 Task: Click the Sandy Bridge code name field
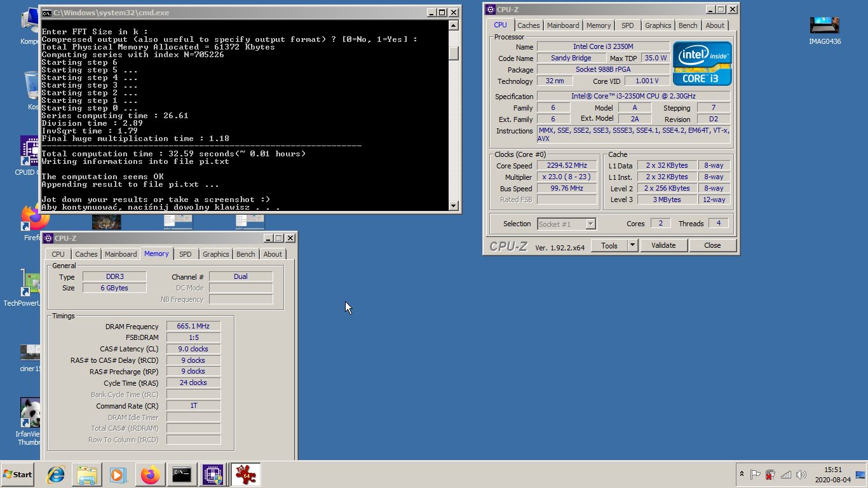tap(571, 58)
